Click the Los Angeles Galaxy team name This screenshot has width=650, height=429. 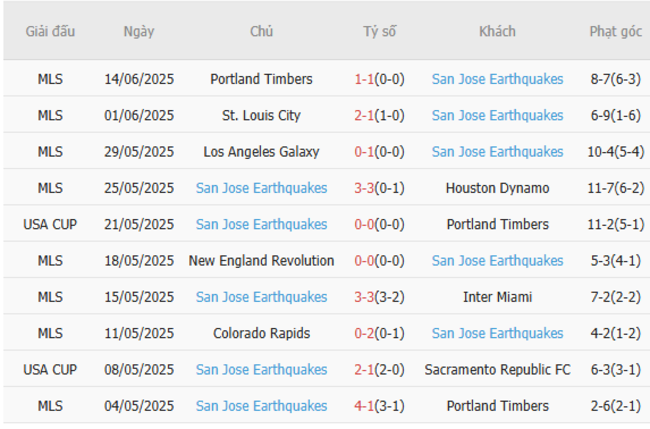click(x=261, y=152)
